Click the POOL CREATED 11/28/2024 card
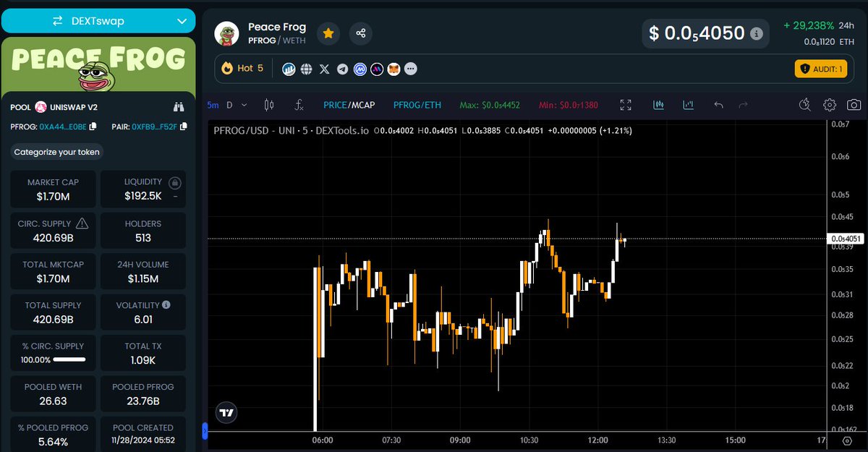 (143, 433)
